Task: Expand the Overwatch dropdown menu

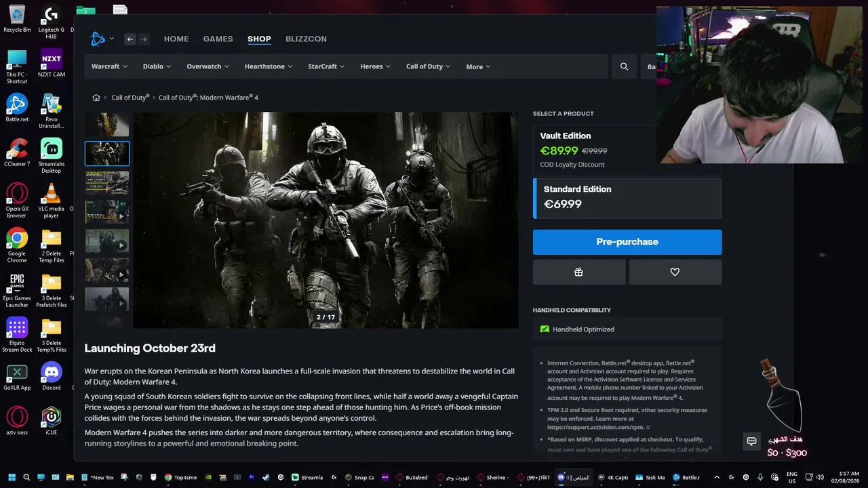Action: 208,66
